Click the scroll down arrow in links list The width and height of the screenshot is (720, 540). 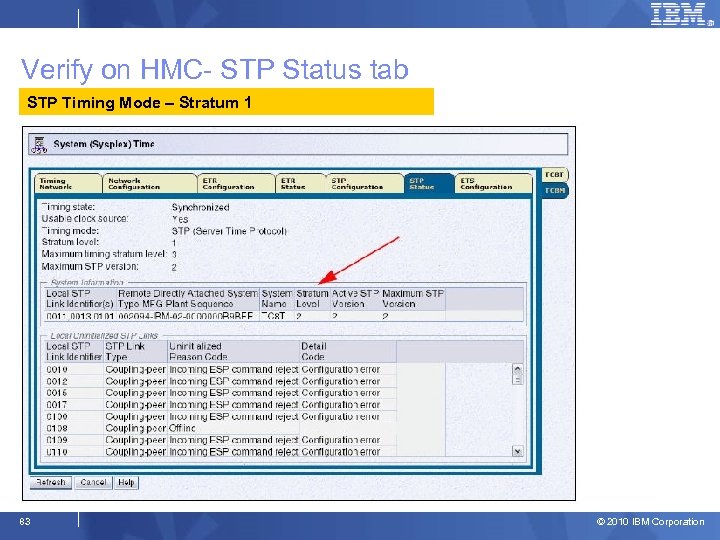pos(518,451)
